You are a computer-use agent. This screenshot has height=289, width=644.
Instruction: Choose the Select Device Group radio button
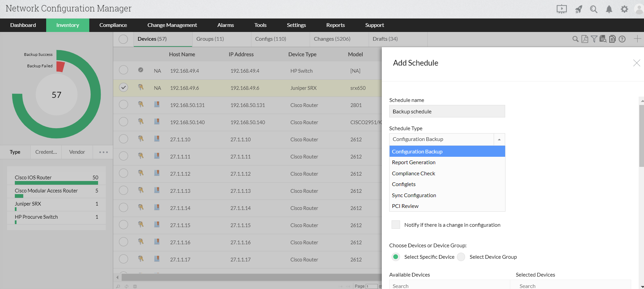(x=461, y=257)
